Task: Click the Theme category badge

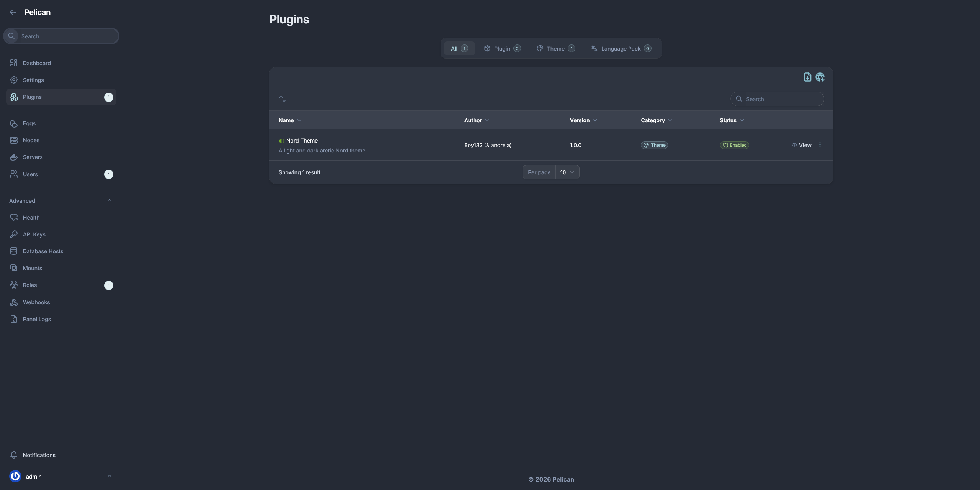Action: (654, 145)
